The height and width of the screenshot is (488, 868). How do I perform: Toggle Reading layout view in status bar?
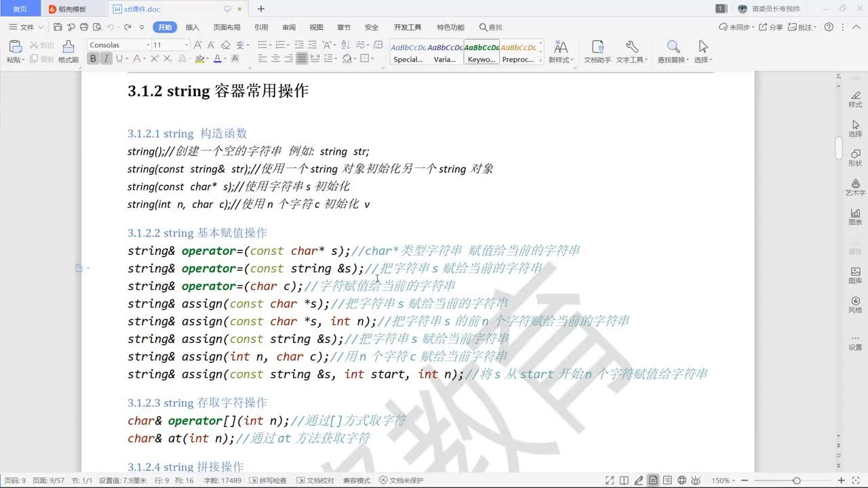tap(624, 481)
